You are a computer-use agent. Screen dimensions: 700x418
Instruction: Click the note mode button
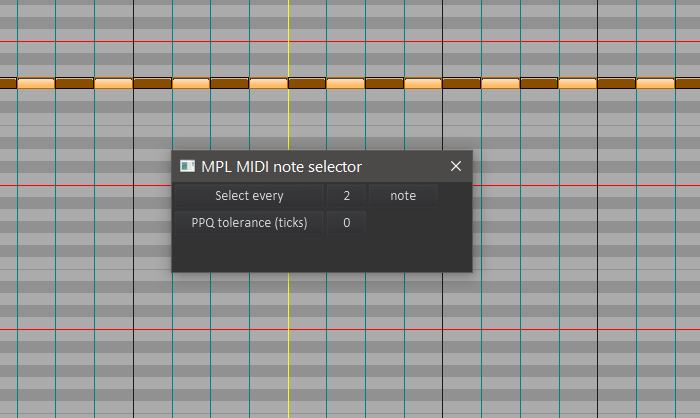(403, 196)
